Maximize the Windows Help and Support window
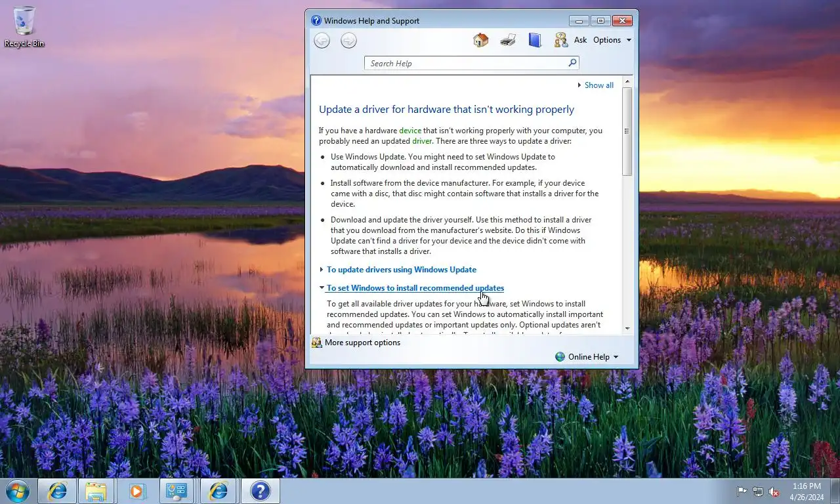 coord(600,20)
